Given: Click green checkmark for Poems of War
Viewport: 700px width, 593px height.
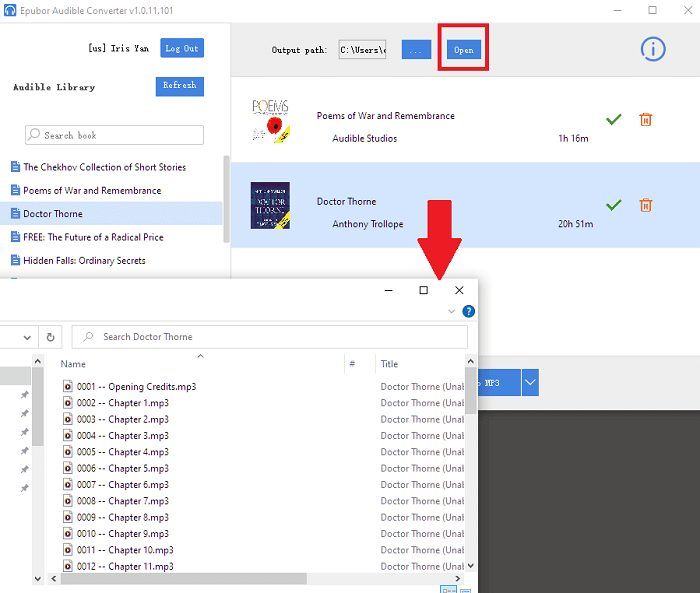Looking at the screenshot, I should pos(614,119).
